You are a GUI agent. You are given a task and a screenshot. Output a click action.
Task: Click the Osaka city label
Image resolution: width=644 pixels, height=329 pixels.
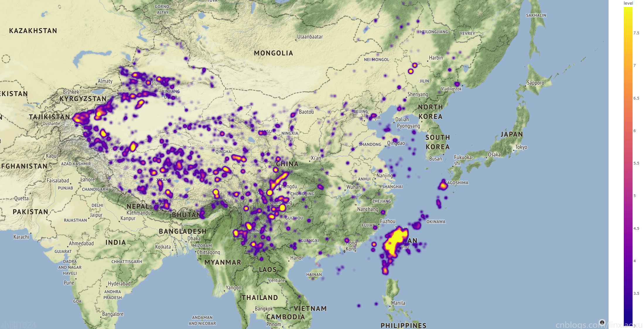pyautogui.click(x=494, y=155)
